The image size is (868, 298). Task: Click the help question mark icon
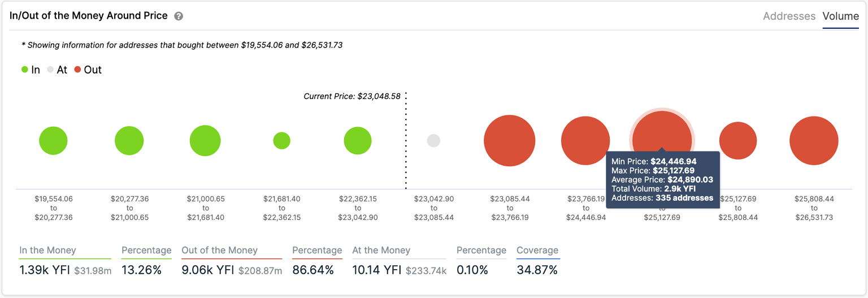(x=179, y=16)
